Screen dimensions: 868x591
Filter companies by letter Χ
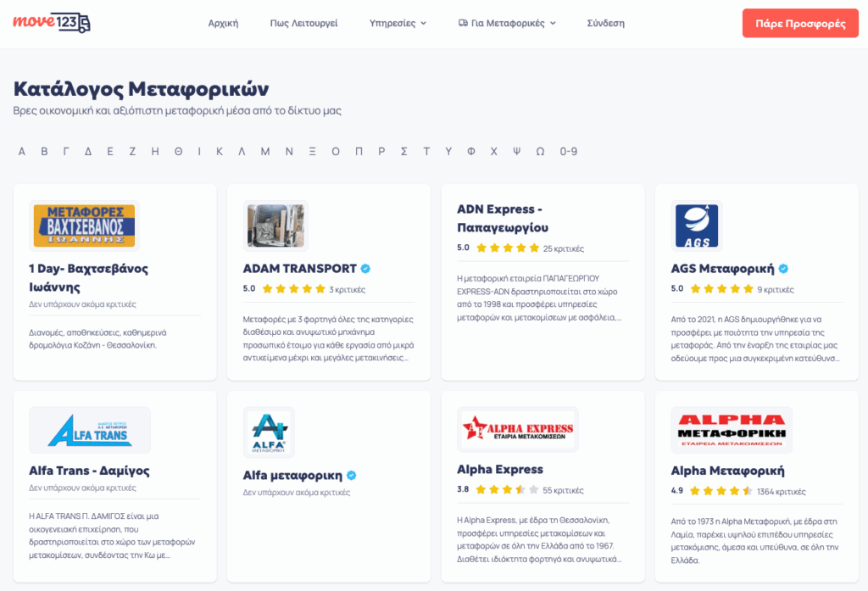tap(494, 151)
